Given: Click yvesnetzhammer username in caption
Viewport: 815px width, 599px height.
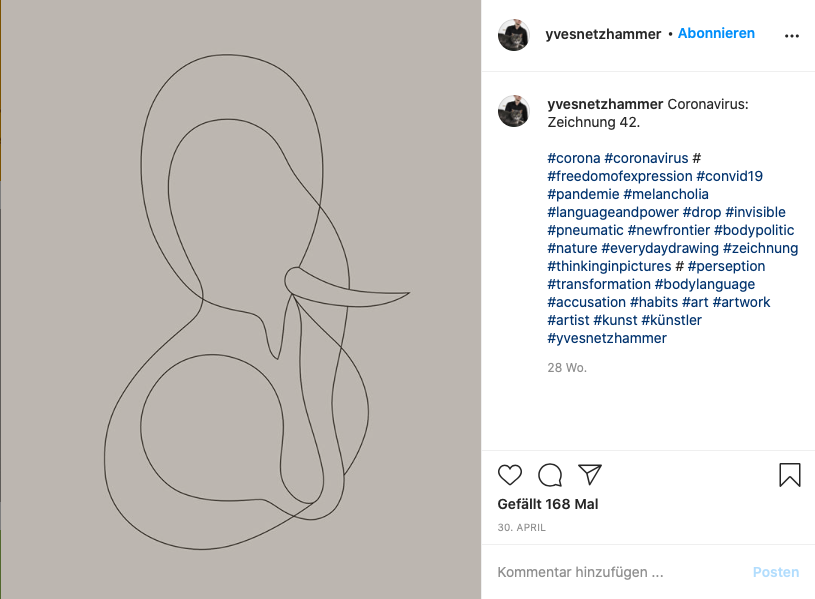Looking at the screenshot, I should [605, 104].
